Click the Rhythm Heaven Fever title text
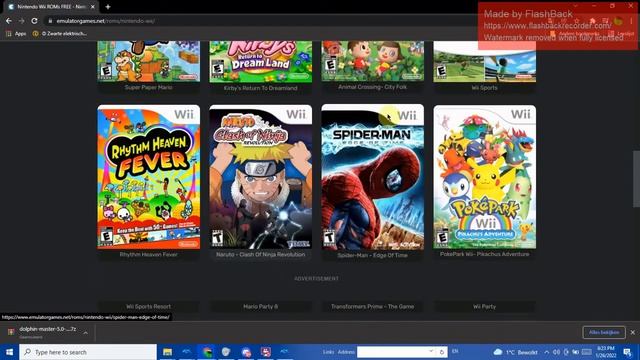 coord(149,254)
